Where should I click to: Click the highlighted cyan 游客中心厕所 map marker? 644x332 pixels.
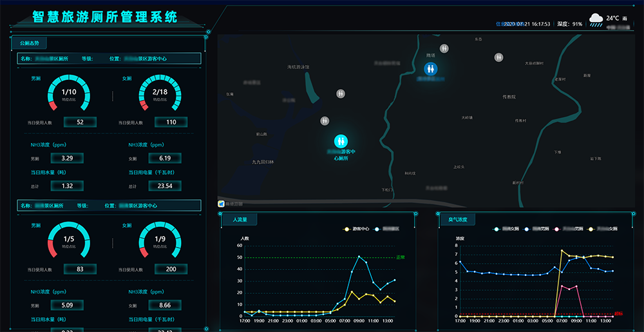tap(341, 141)
